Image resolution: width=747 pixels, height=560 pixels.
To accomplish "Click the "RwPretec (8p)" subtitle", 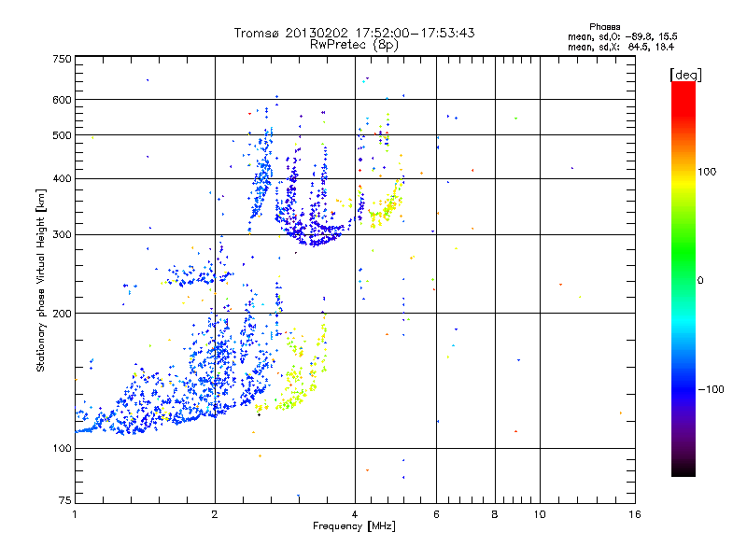I will [354, 45].
